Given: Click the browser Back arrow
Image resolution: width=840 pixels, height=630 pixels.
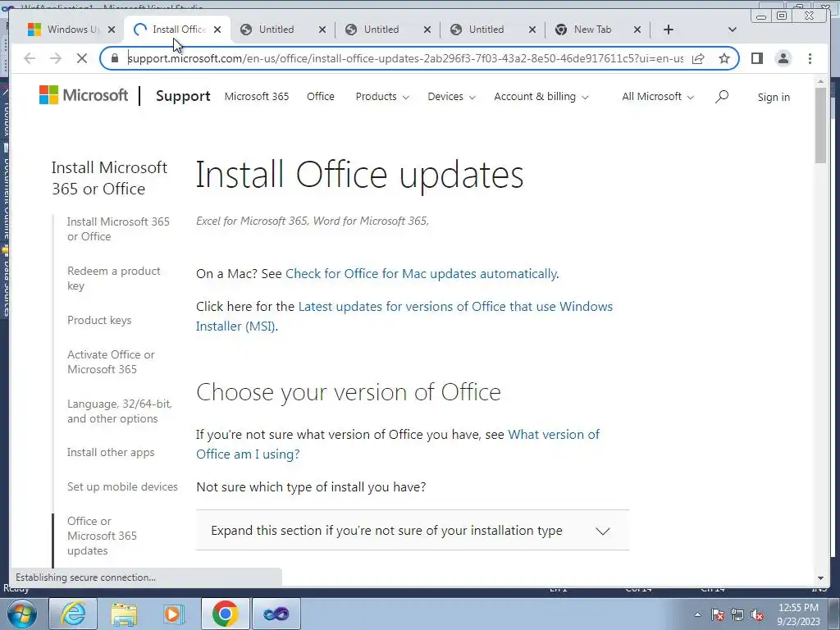Looking at the screenshot, I should (30, 58).
